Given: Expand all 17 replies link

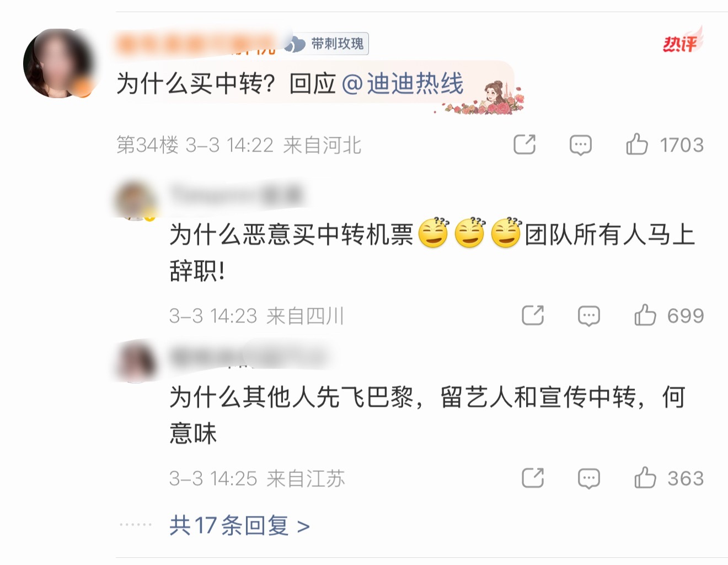Looking at the screenshot, I should [239, 526].
